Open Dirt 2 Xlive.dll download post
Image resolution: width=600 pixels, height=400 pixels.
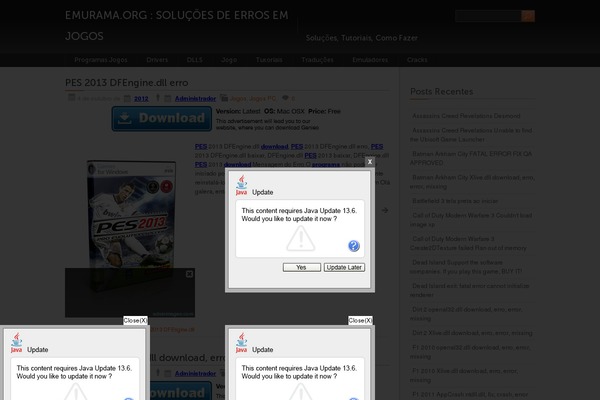click(472, 333)
